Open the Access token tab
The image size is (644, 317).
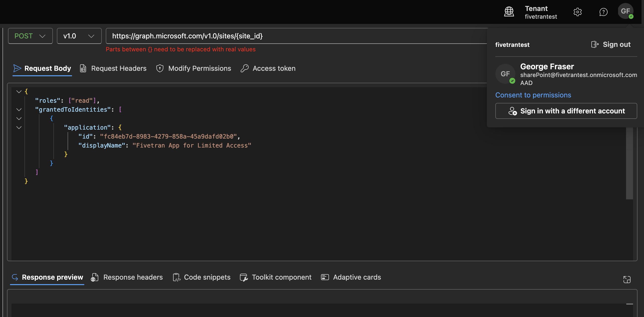tap(268, 68)
